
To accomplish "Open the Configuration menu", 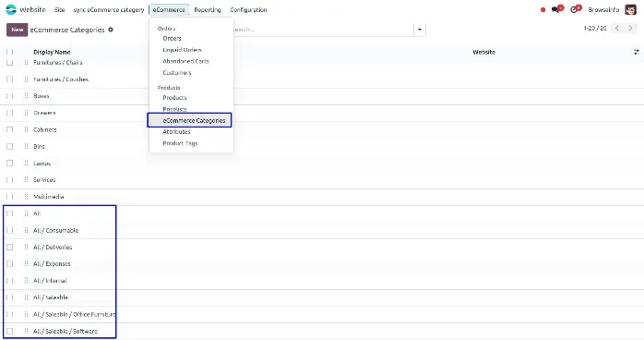I will tap(248, 9).
